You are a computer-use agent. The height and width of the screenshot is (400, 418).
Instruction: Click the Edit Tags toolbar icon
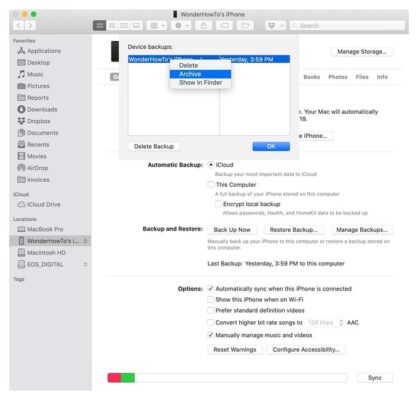225,25
